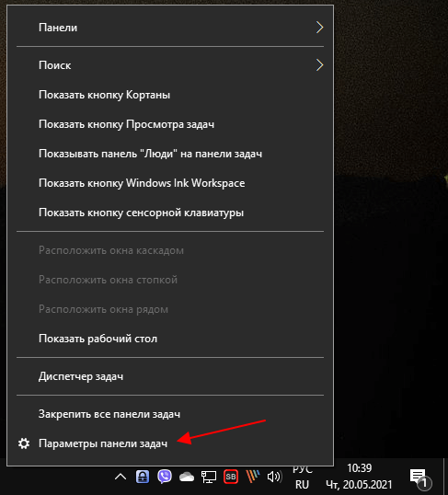Open the Viber tray icon
This screenshot has height=495, width=448.
(165, 477)
